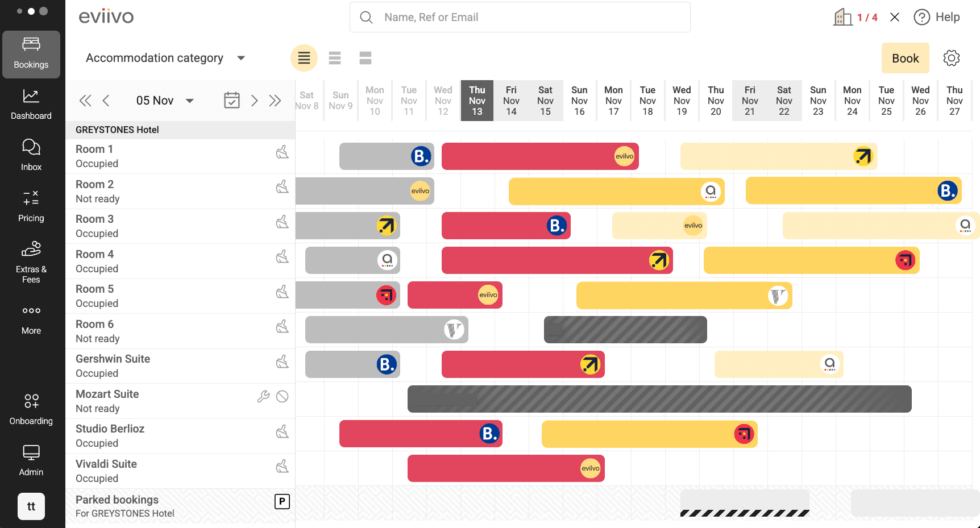Select Room 1 red evivo booking bar
The width and height of the screenshot is (980, 528).
529,156
